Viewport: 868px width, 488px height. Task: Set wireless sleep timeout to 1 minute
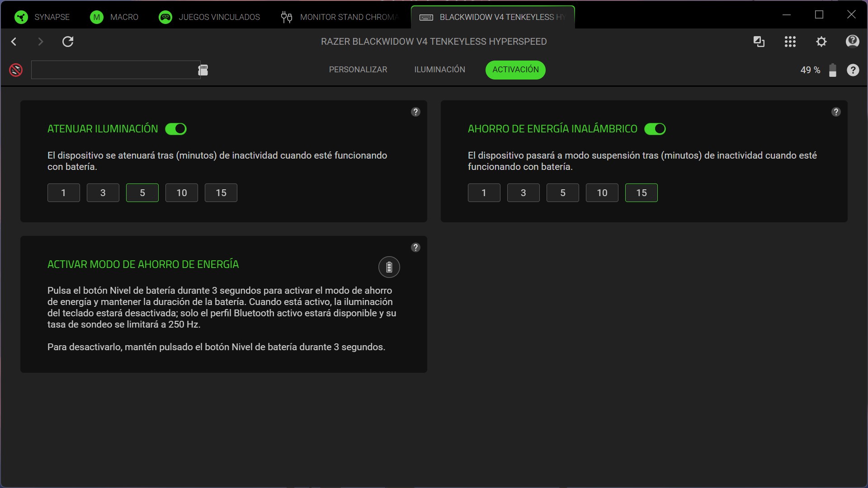click(484, 193)
